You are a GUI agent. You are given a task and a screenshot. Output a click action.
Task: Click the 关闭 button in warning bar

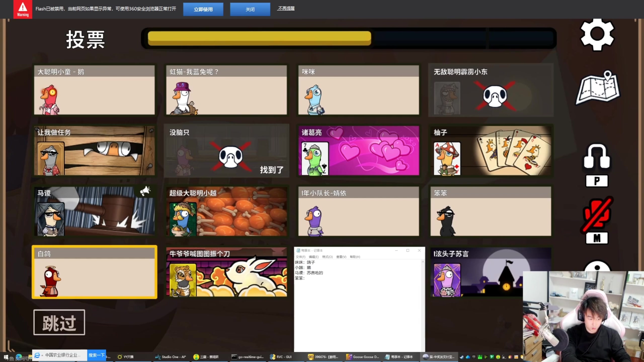(250, 9)
